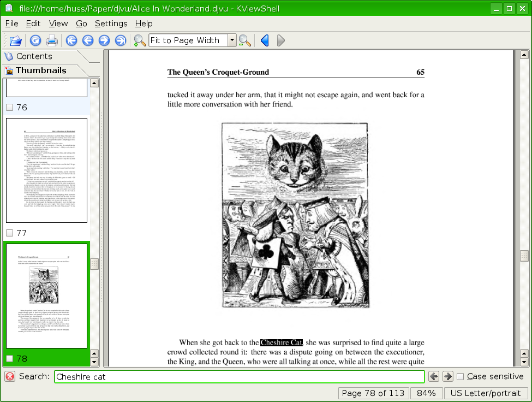Print the document via the printer icon
Screen dimensions: 532x402
[x=52, y=41]
